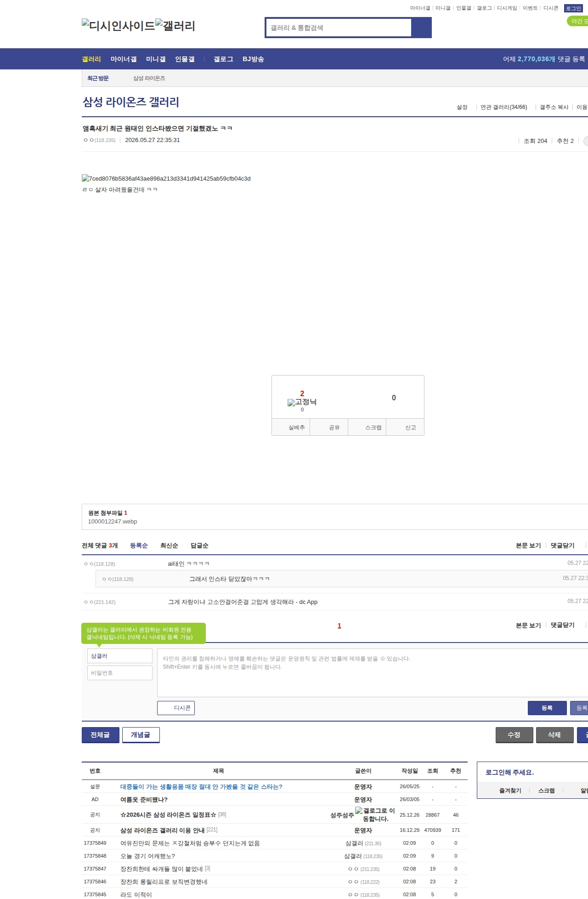The height and width of the screenshot is (899, 588).
Task: Show 개념글 list
Action: pyautogui.click(x=141, y=735)
